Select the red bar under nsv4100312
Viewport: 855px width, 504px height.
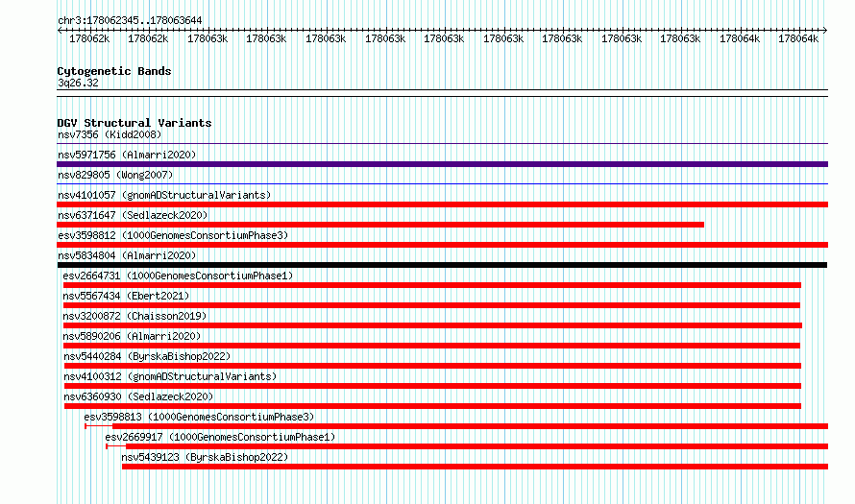pyautogui.click(x=432, y=386)
